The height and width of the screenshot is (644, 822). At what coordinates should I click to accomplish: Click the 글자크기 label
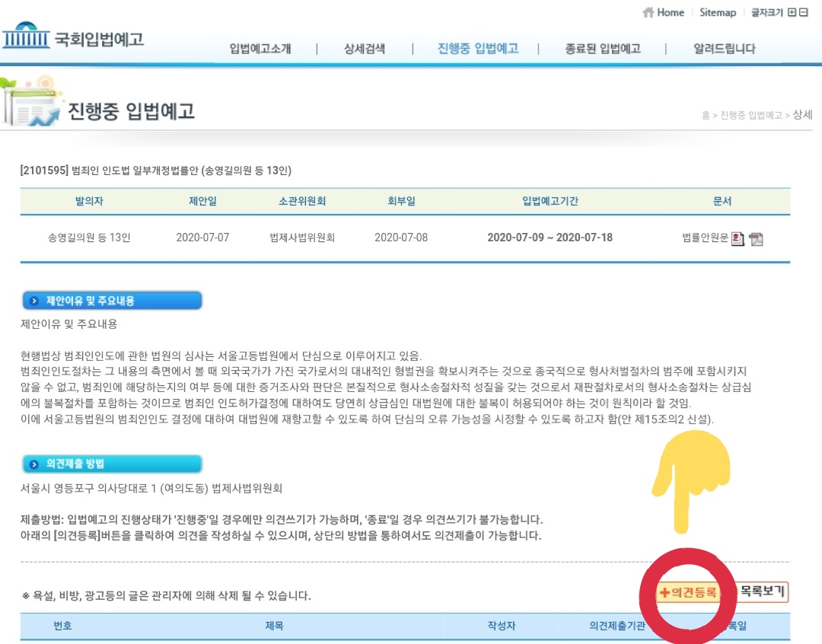pyautogui.click(x=767, y=12)
